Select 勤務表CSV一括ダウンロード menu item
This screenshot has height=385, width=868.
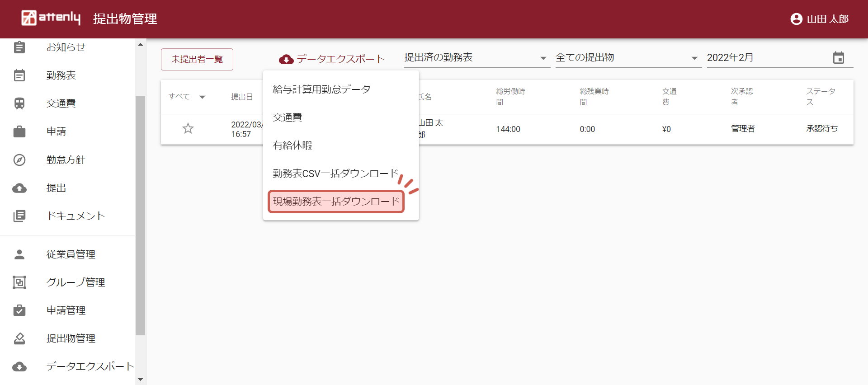(x=335, y=174)
